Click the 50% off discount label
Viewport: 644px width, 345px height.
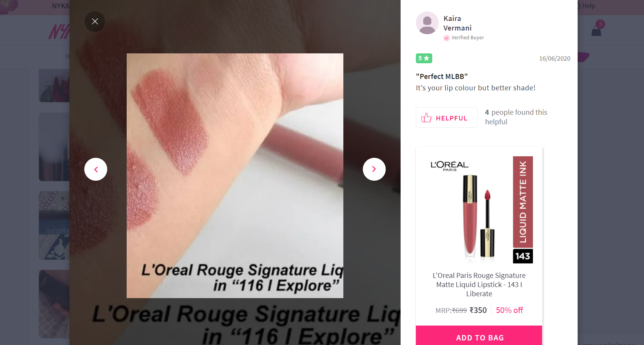[509, 310]
